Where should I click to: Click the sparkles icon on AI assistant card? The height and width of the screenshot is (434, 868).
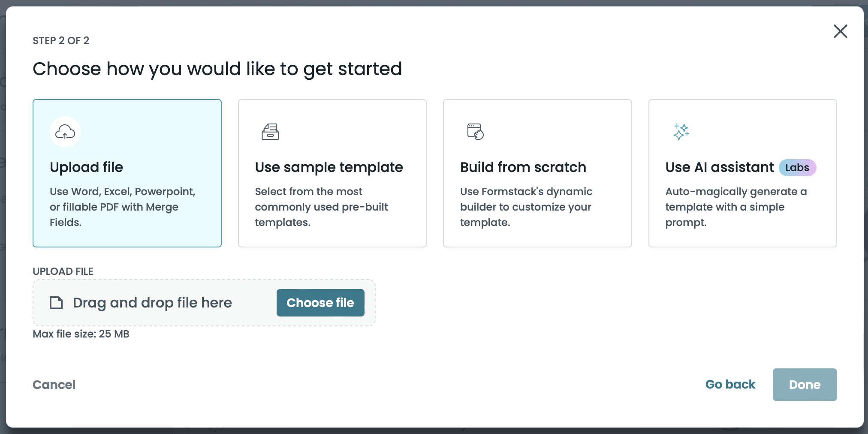pos(681,132)
